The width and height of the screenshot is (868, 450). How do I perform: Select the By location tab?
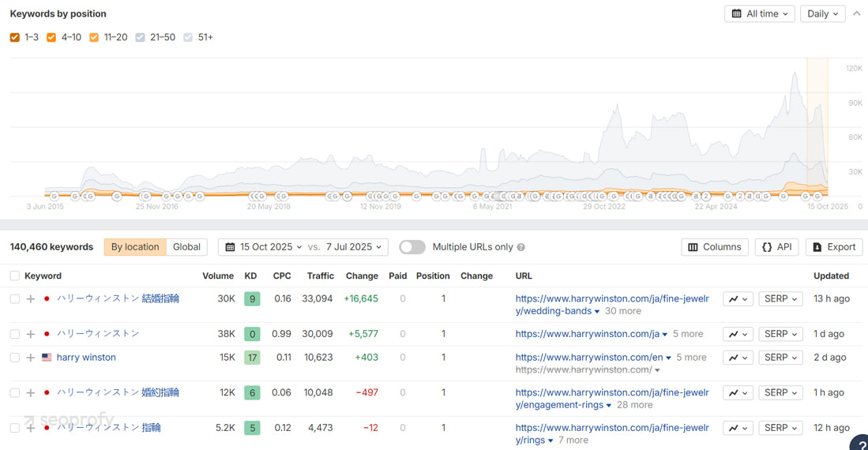pos(135,247)
